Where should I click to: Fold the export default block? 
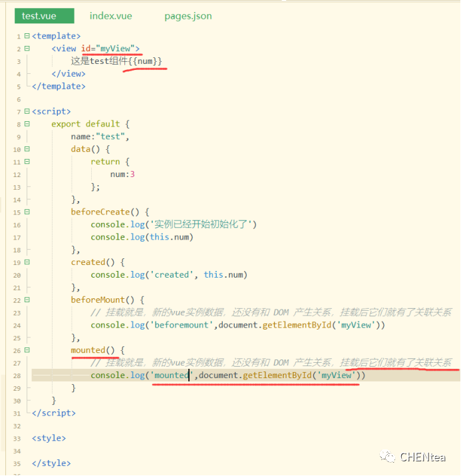(x=27, y=124)
